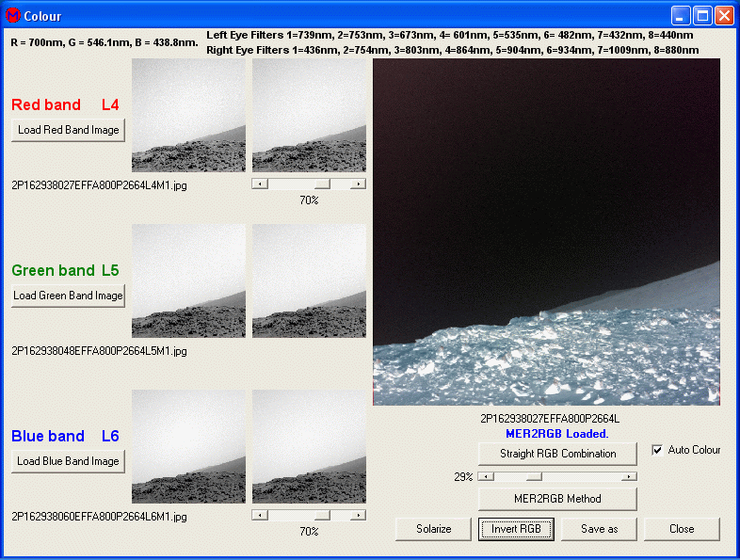
Task: Click left arrow of red band 70% slider
Action: tap(260, 184)
